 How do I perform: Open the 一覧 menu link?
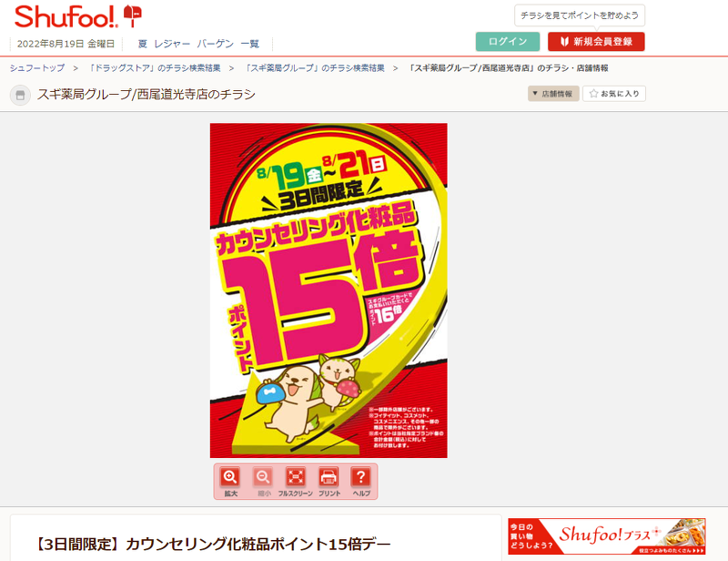[x=249, y=44]
